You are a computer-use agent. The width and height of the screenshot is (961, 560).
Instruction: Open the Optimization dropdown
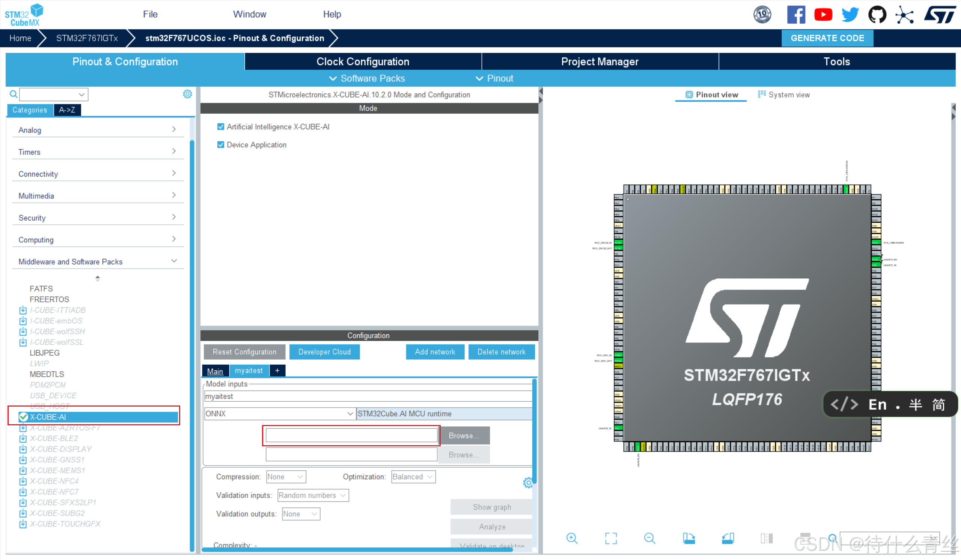413,477
